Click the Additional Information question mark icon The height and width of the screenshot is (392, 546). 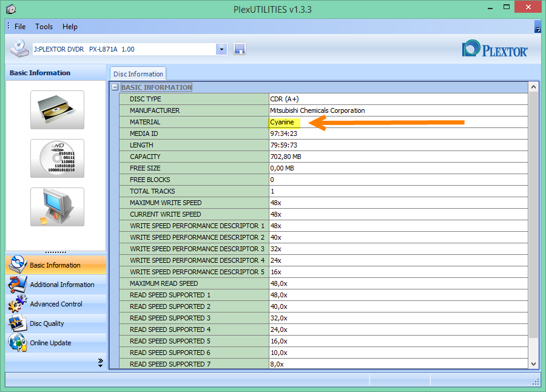pos(17,285)
